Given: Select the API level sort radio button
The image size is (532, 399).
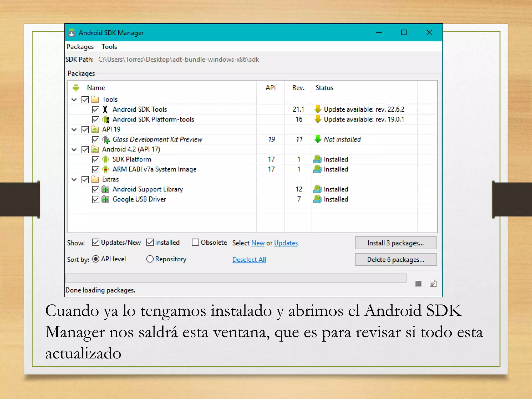Looking at the screenshot, I should coord(96,259).
